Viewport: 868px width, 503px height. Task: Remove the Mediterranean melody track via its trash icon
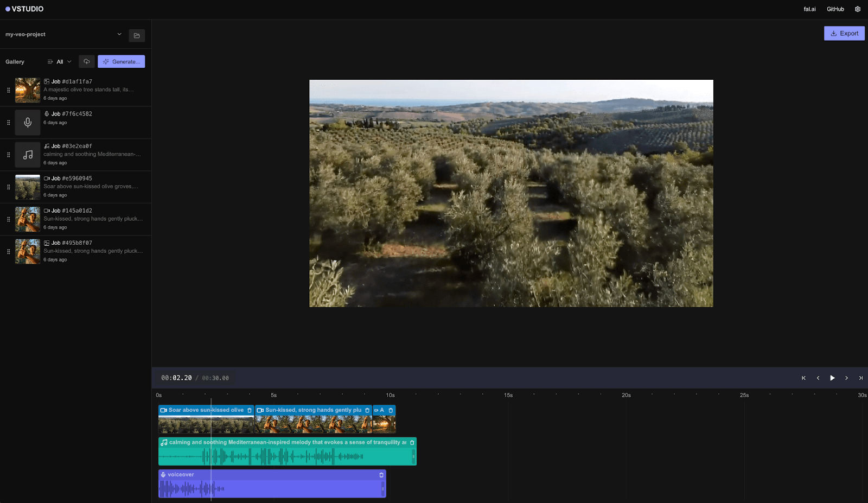pos(412,442)
